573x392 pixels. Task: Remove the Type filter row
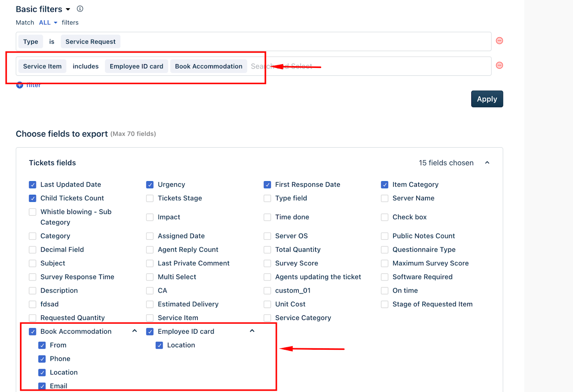click(499, 41)
